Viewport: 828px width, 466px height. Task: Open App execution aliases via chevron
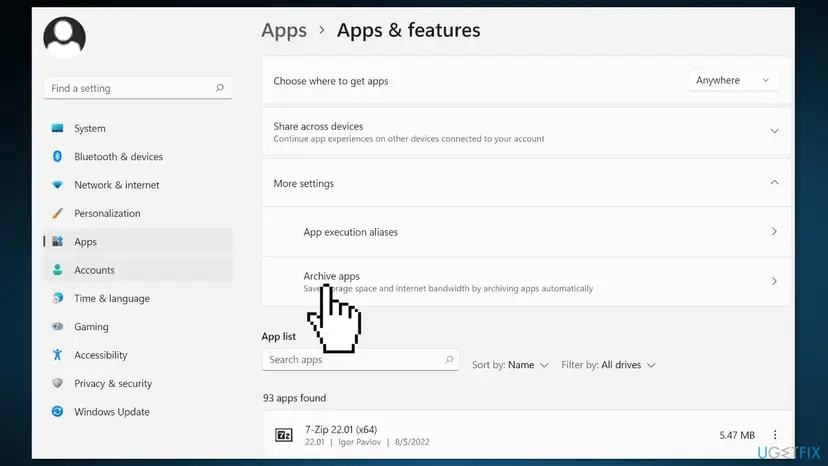pyautogui.click(x=774, y=231)
